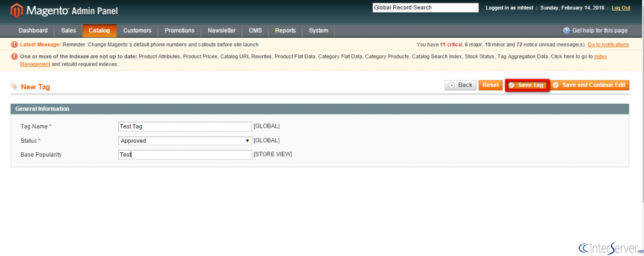Click the Logged in as mhtest text
The image size is (644, 256).
coord(509,8)
